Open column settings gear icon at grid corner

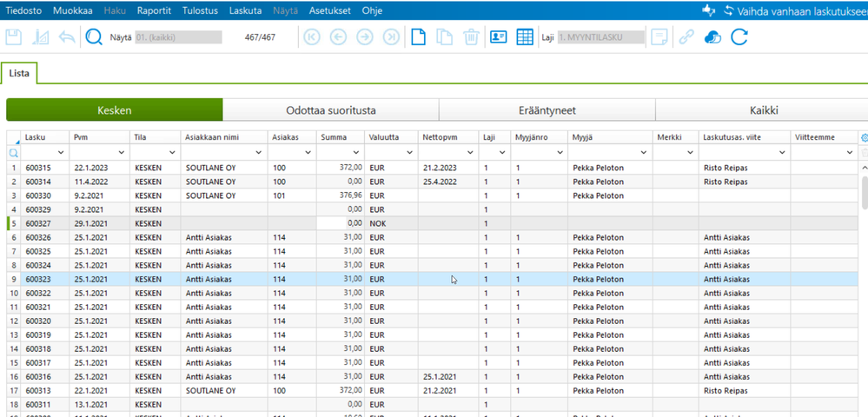point(863,137)
